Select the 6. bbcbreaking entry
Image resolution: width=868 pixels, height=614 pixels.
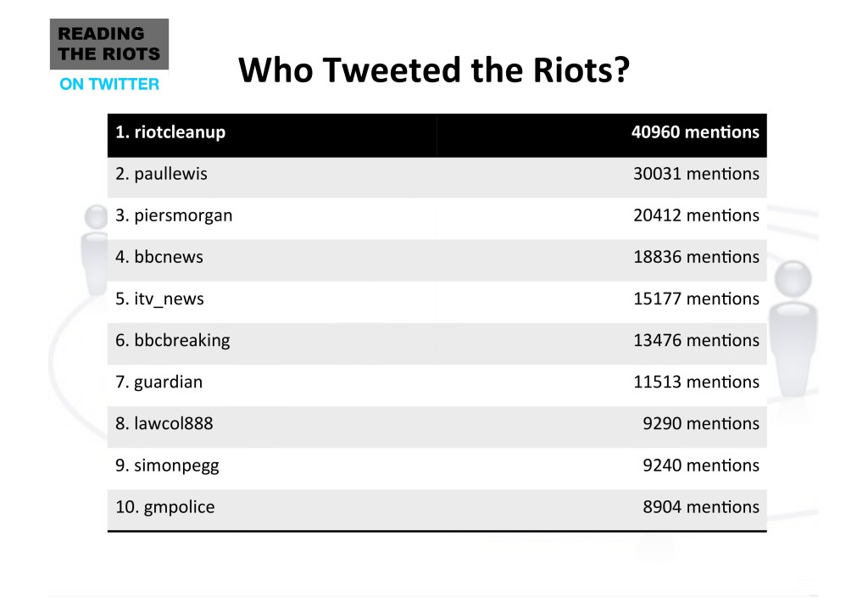pos(173,340)
